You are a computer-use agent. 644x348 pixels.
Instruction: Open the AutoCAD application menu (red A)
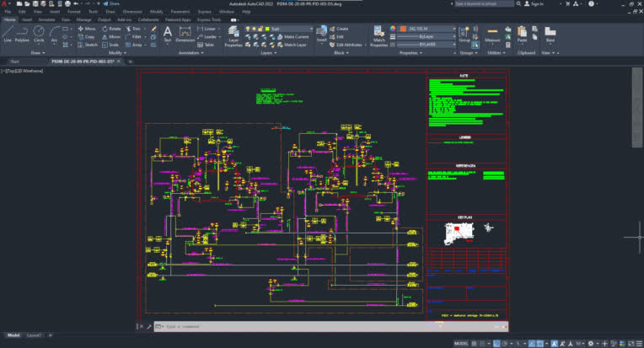coord(4,3)
